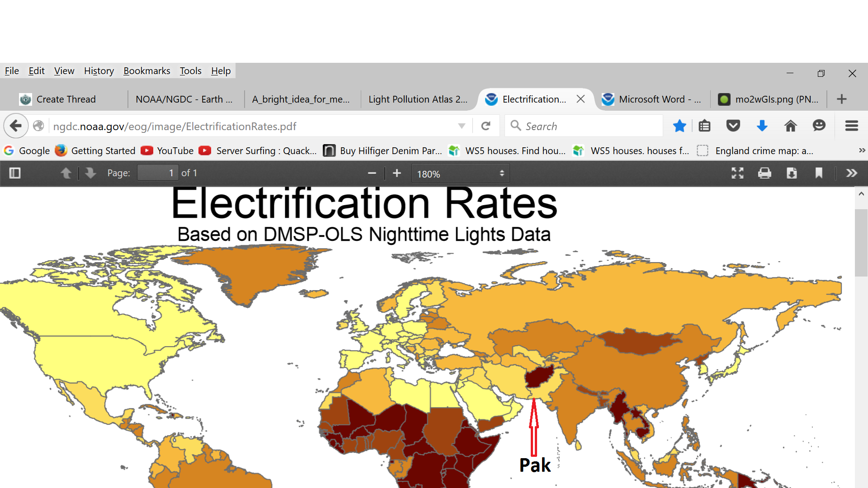Print the PDF document
868x488 pixels.
point(764,173)
